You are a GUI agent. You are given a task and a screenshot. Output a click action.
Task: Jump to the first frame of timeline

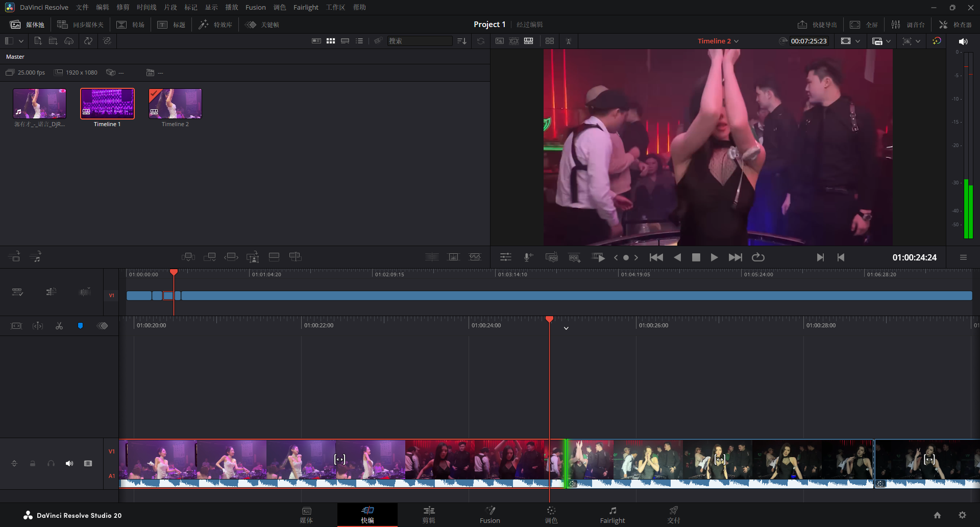(x=656, y=257)
